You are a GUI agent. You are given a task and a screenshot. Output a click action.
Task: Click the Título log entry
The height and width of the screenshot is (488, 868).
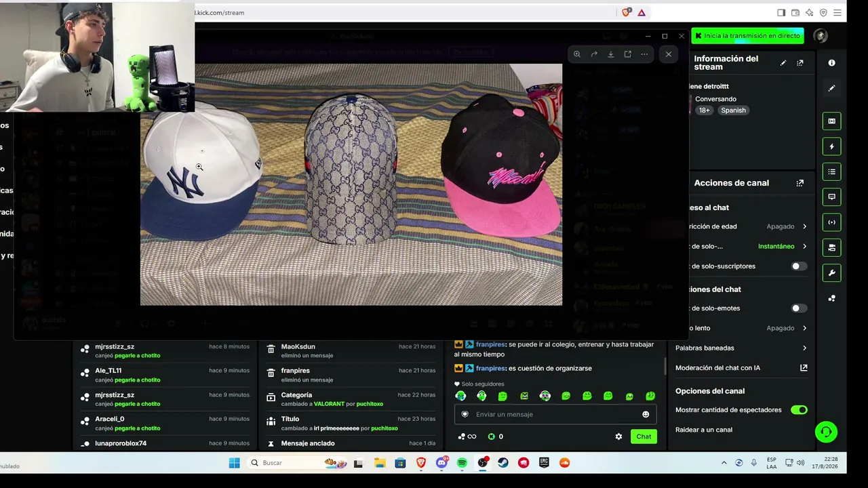coord(350,423)
